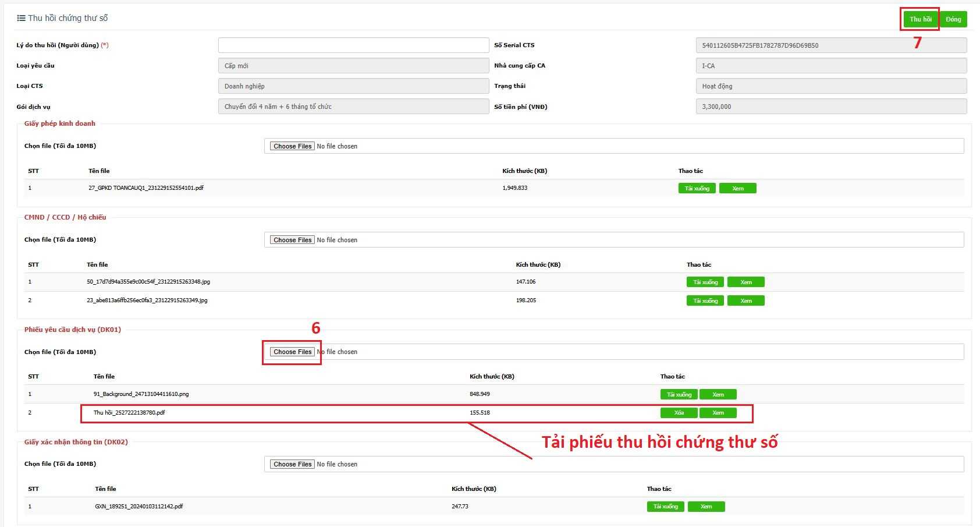980x527 pixels.
Task: Click the Trạng thái field showing Hoạt động
Action: click(x=831, y=86)
